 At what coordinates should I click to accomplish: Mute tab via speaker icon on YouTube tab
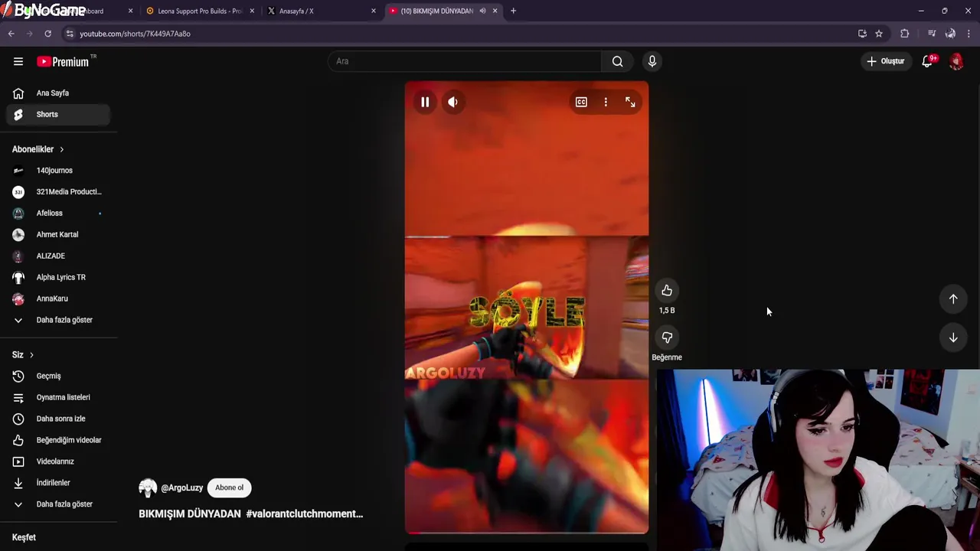click(x=482, y=11)
